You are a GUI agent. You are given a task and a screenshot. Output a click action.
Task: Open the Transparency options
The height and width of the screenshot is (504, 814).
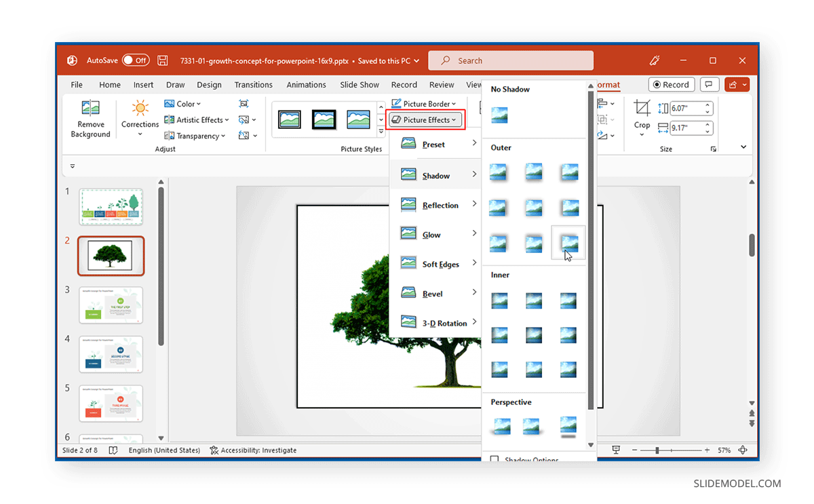click(195, 136)
